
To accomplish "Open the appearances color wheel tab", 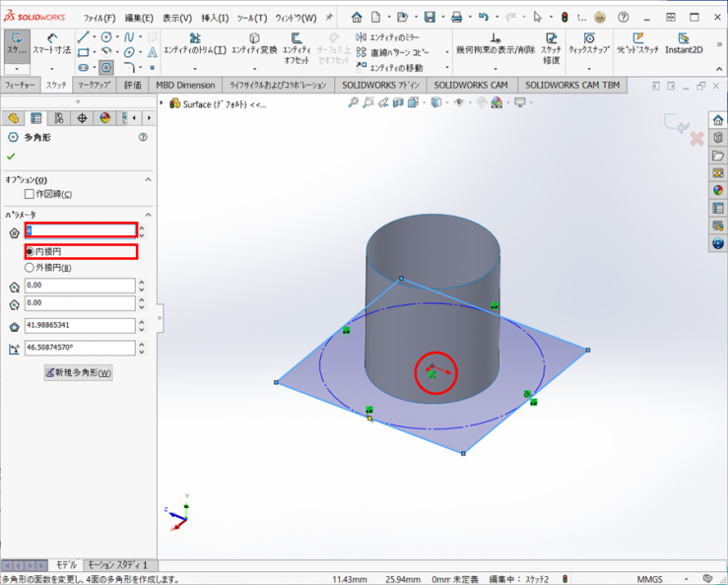I will (x=105, y=118).
